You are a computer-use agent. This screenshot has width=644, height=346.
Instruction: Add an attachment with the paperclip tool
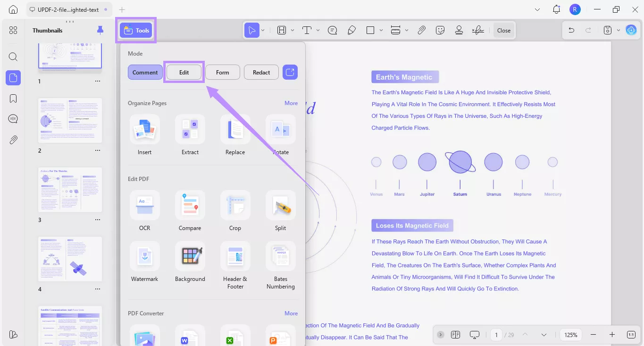(x=421, y=30)
